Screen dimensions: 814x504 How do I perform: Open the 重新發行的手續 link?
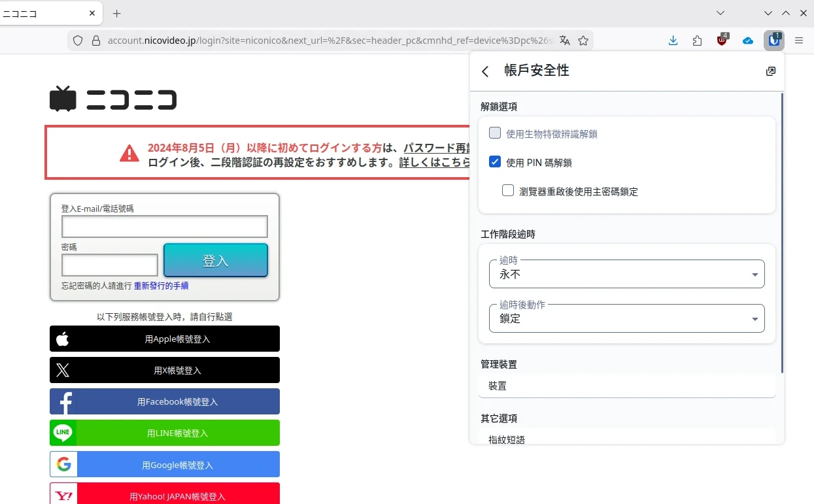[161, 286]
